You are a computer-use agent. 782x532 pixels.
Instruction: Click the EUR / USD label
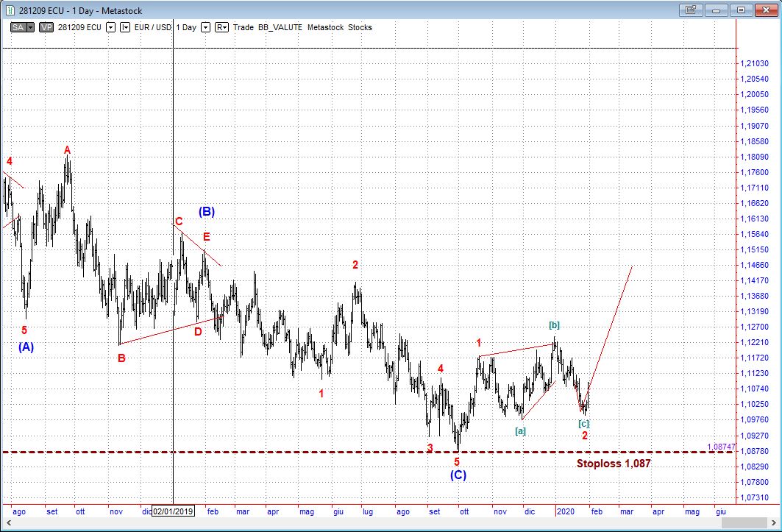click(152, 27)
